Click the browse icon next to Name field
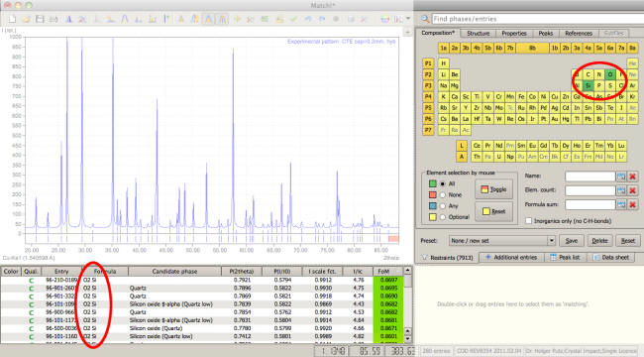Image resolution: width=644 pixels, height=357 pixels. [x=621, y=177]
